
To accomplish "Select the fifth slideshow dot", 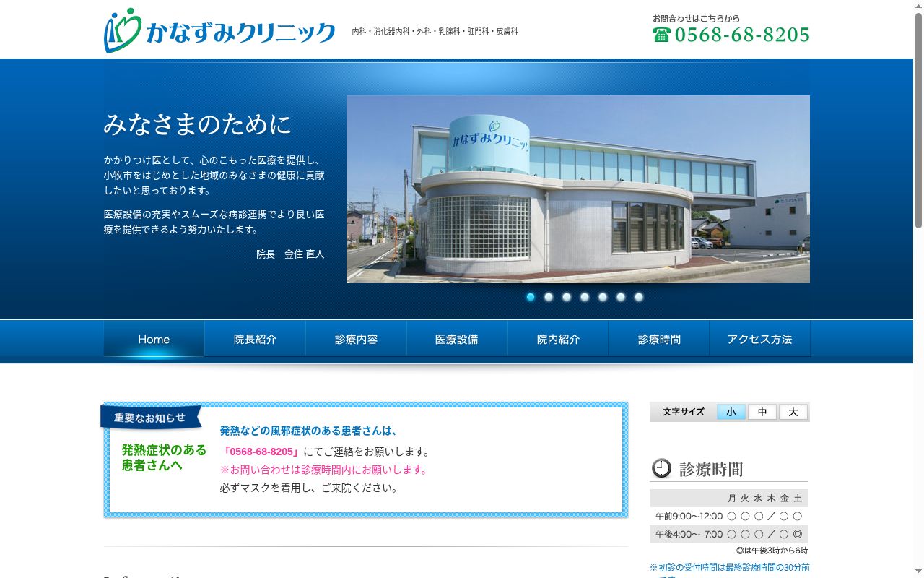I will click(603, 297).
